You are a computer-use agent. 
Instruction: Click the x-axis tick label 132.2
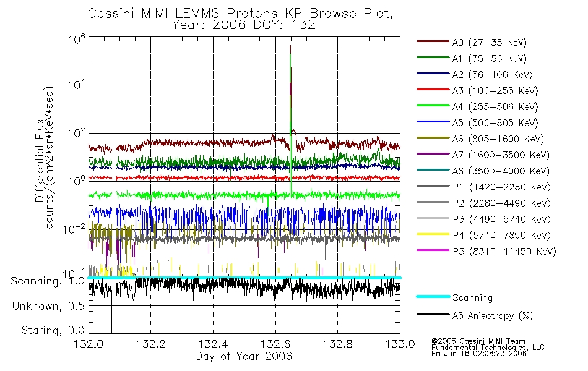pos(151,344)
